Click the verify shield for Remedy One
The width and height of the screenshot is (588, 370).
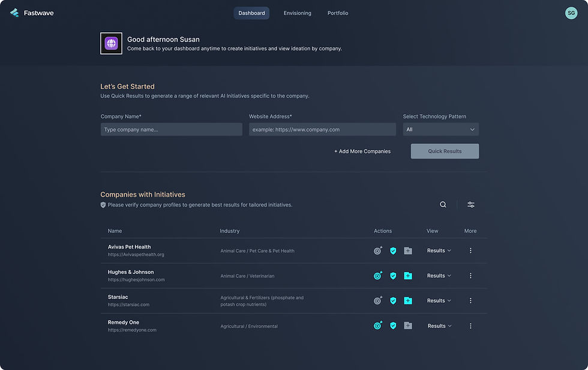coord(393,326)
